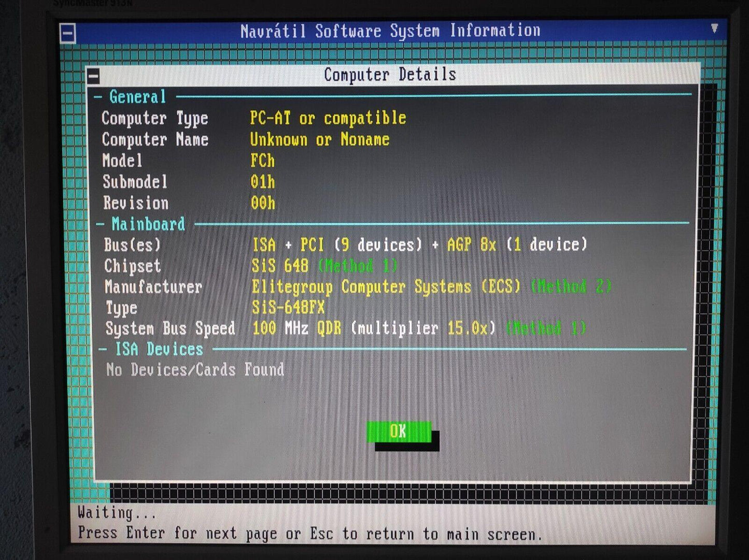
Task: Click the 'Press Enter for next page' status line
Action: click(309, 534)
